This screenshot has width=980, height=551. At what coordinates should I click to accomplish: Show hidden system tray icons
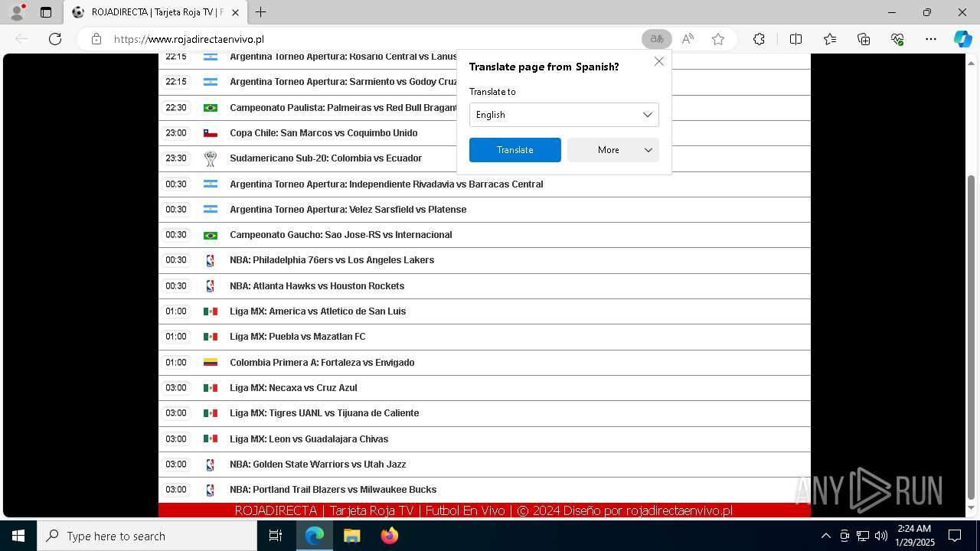point(825,536)
